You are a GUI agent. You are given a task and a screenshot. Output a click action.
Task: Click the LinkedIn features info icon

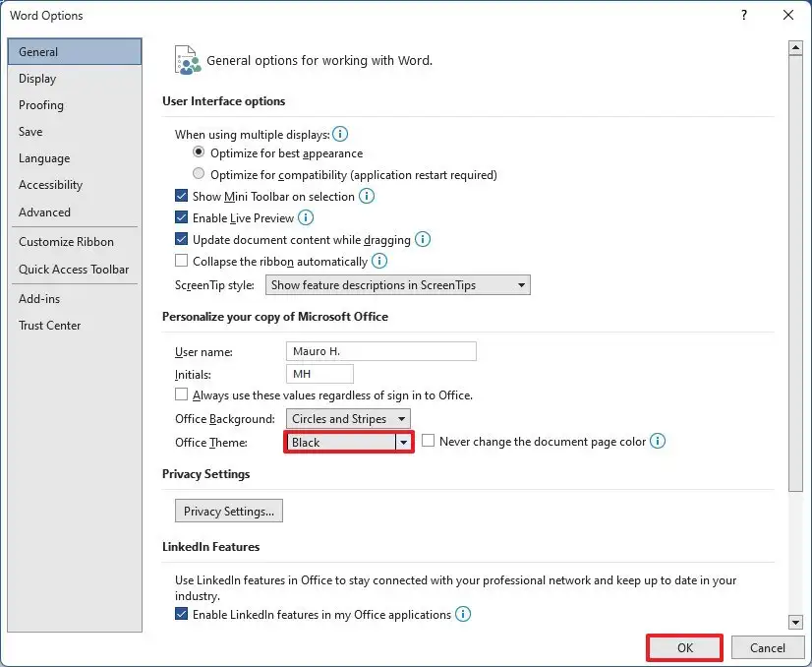462,614
